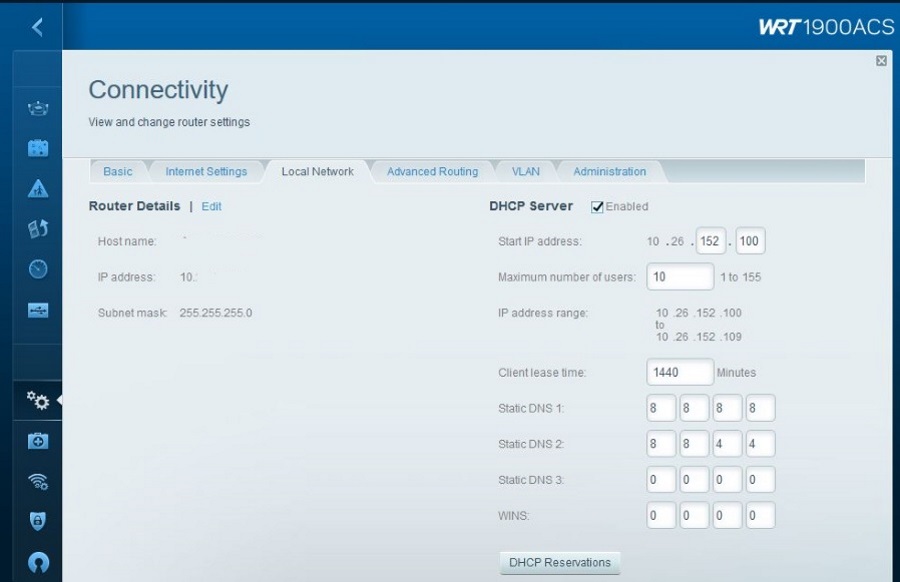900x582 pixels.
Task: Open Media Prioritization sidebar icon
Action: pos(38,228)
